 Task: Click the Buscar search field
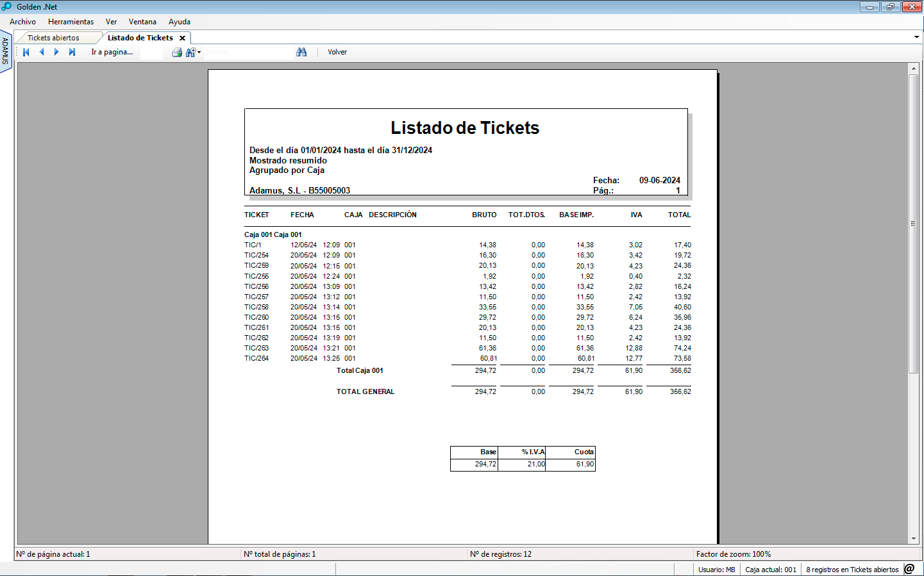pos(248,52)
